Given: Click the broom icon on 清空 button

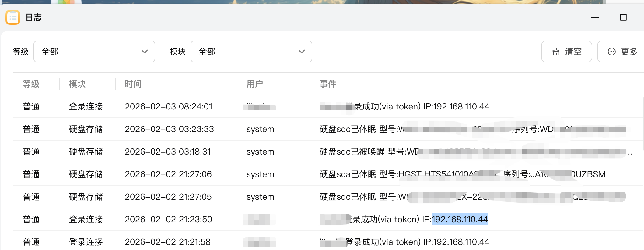Looking at the screenshot, I should (x=556, y=52).
